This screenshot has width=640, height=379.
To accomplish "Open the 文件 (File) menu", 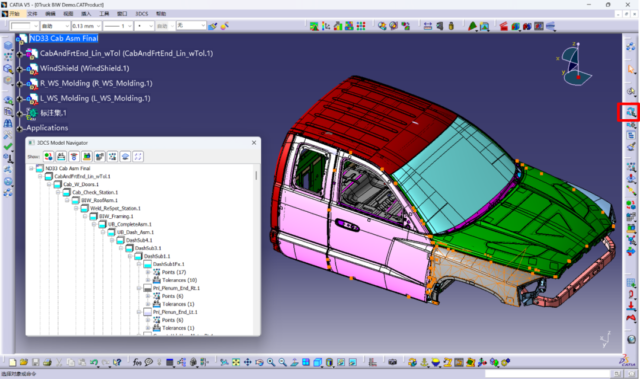I will tap(32, 14).
